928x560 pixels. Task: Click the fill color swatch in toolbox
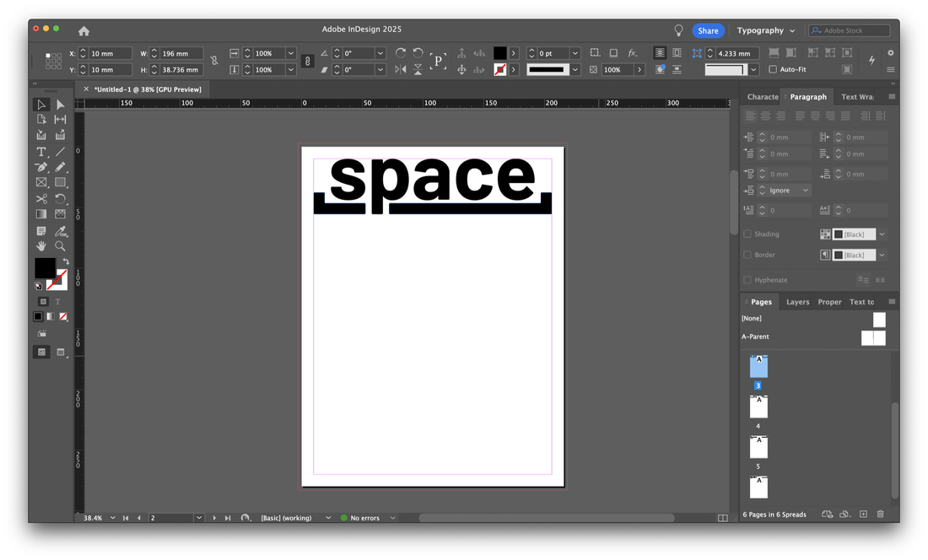tap(45, 268)
